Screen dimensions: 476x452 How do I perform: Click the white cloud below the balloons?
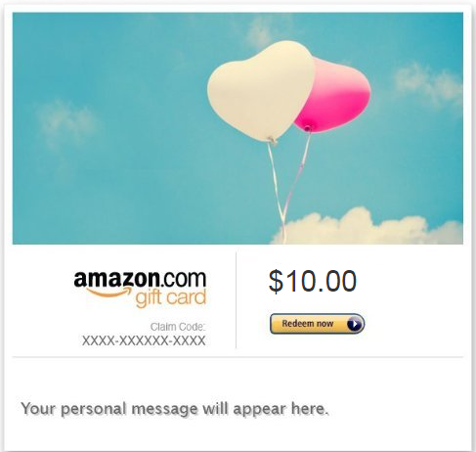[368, 226]
